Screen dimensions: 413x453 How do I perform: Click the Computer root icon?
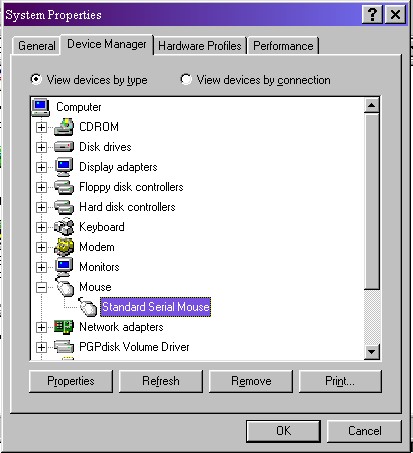[41, 107]
